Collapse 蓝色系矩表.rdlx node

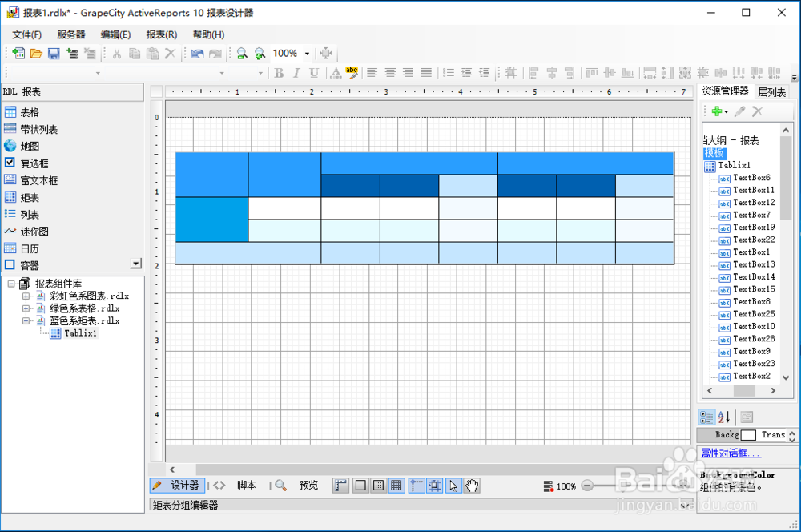(26, 321)
